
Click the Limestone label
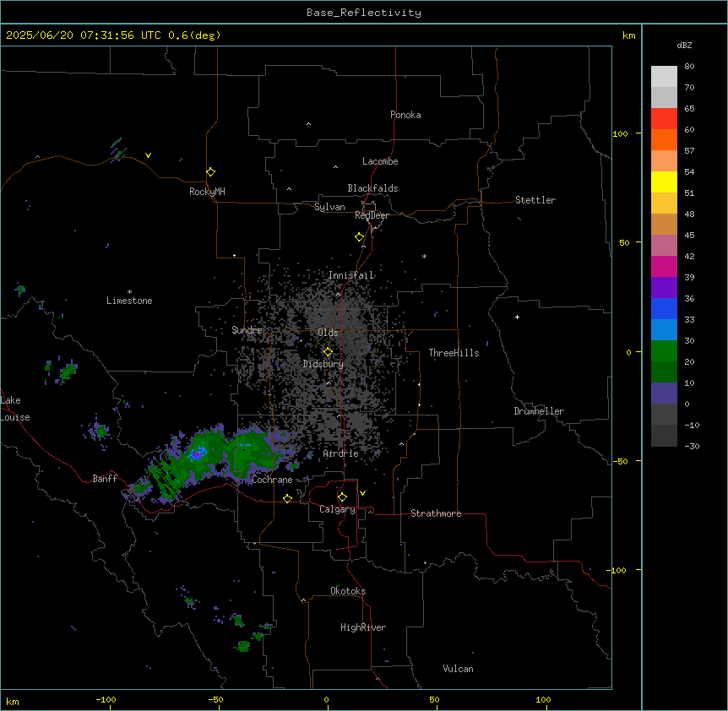(129, 301)
